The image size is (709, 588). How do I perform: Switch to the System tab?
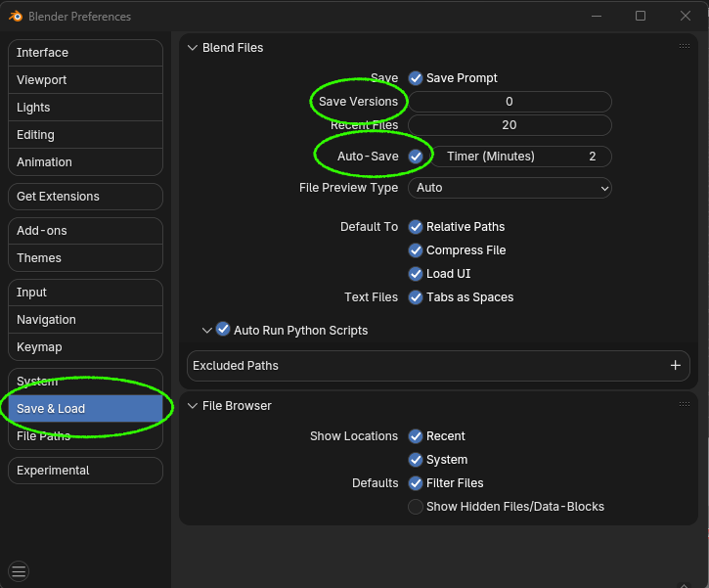point(85,382)
